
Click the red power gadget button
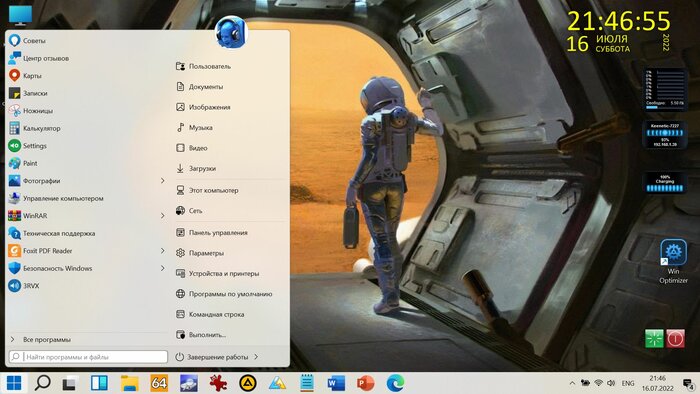click(x=675, y=339)
